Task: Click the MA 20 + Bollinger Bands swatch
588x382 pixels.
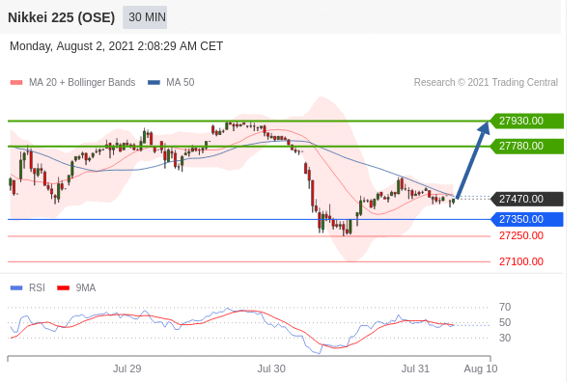Action: 16,82
